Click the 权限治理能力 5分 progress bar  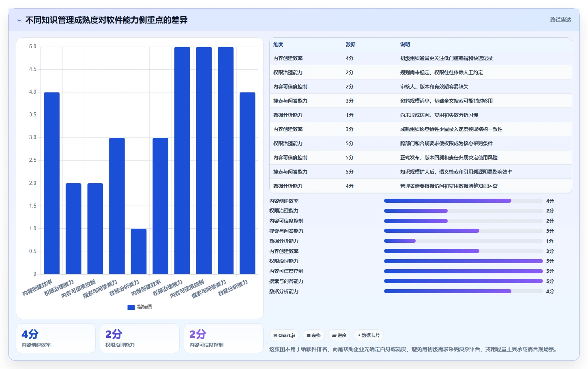click(463, 261)
